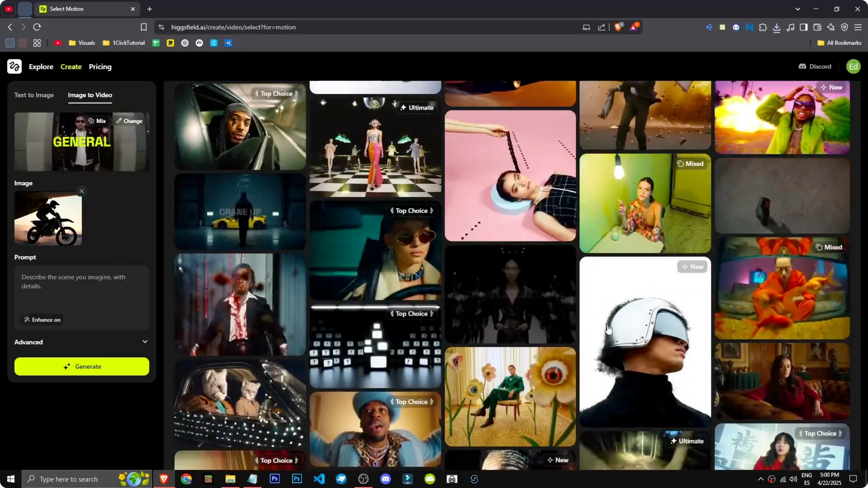Remove the motorcycle image with the X
The height and width of the screenshot is (488, 868).
[x=82, y=191]
